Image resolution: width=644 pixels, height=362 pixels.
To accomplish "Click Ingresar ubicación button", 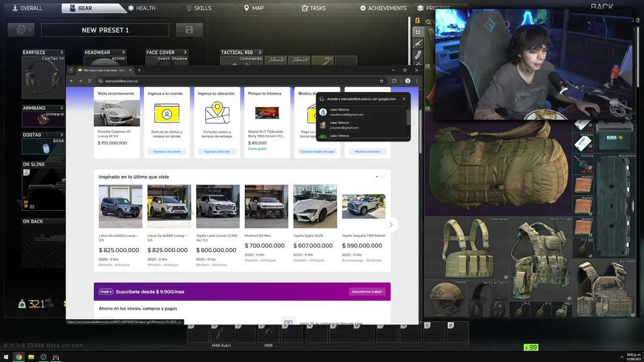I will 217,151.
